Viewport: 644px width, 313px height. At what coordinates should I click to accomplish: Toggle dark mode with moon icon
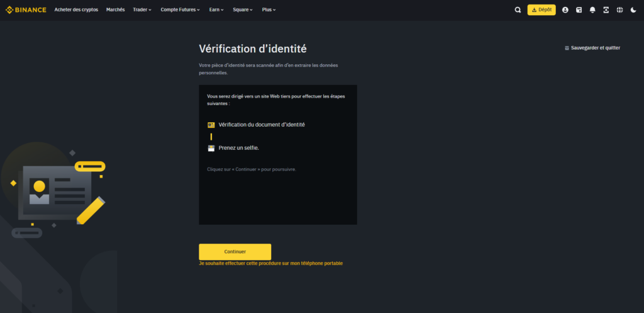click(x=633, y=10)
